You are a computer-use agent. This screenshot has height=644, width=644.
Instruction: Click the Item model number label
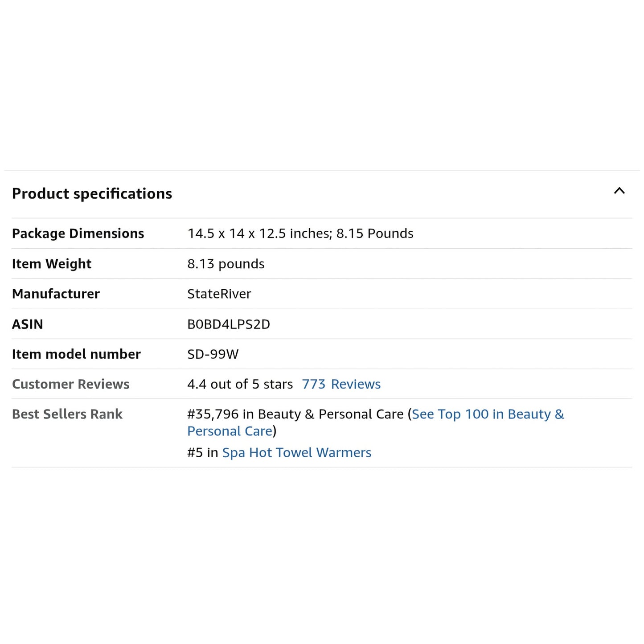click(76, 354)
